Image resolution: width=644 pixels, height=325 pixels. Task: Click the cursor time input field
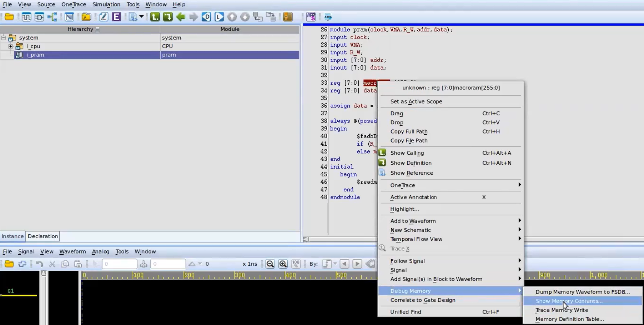(119, 264)
